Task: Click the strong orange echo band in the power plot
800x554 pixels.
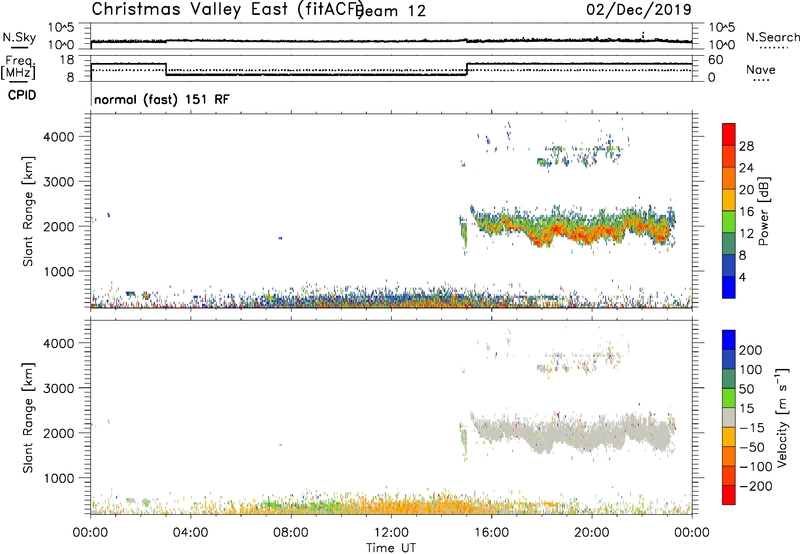Action: tap(571, 230)
